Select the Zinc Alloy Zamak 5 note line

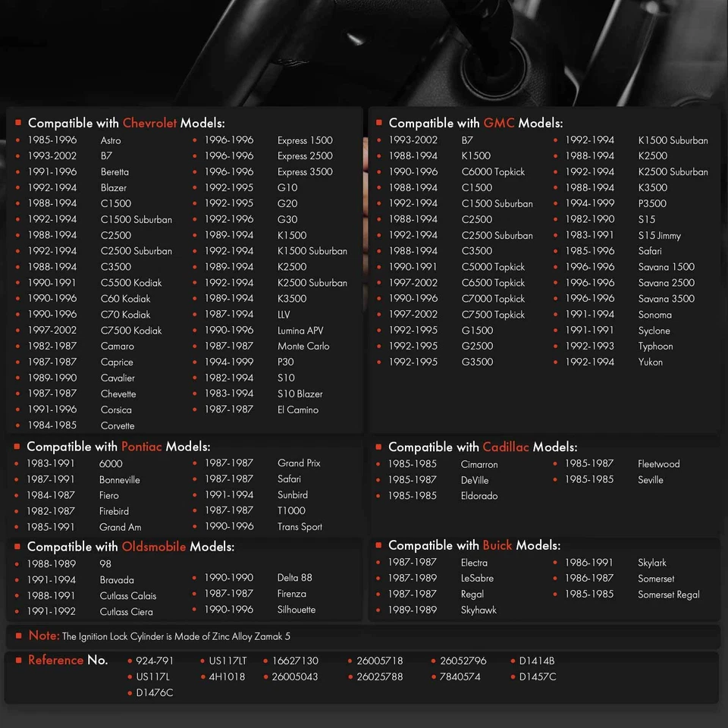(x=159, y=636)
